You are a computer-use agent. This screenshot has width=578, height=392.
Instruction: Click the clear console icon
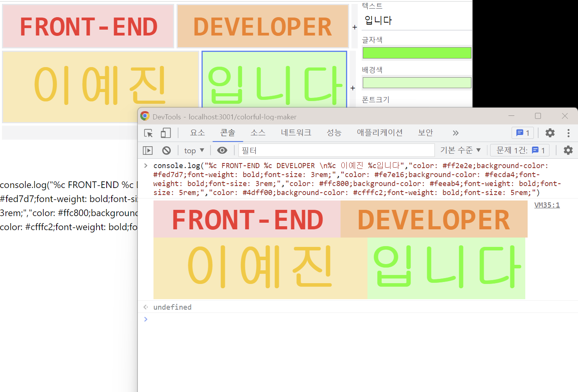[x=166, y=150]
